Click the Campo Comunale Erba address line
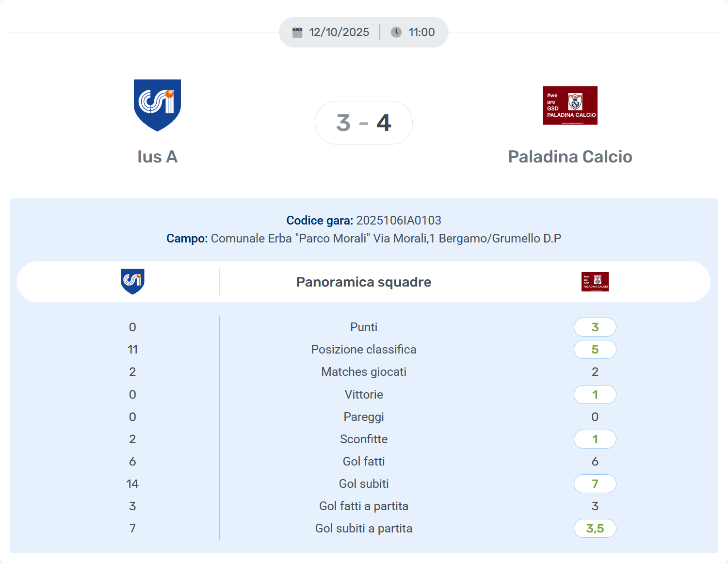Screen dimensions: 728x563 364,239
